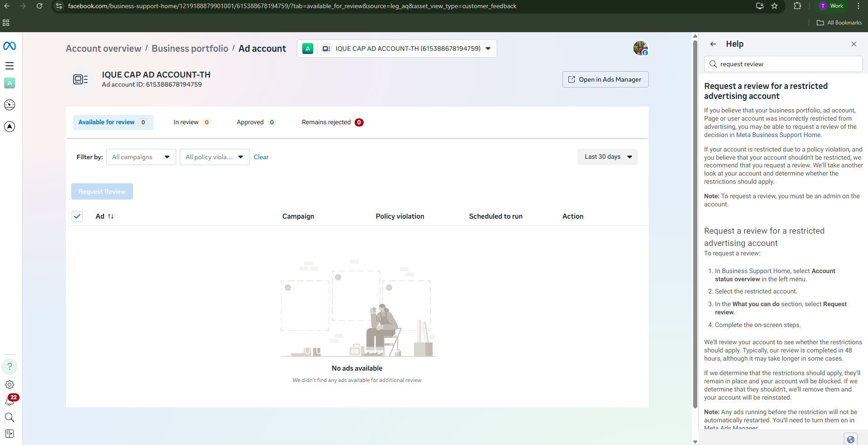The height and width of the screenshot is (445, 868).
Task: Open notifications bell with 22 badge
Action: tap(10, 401)
